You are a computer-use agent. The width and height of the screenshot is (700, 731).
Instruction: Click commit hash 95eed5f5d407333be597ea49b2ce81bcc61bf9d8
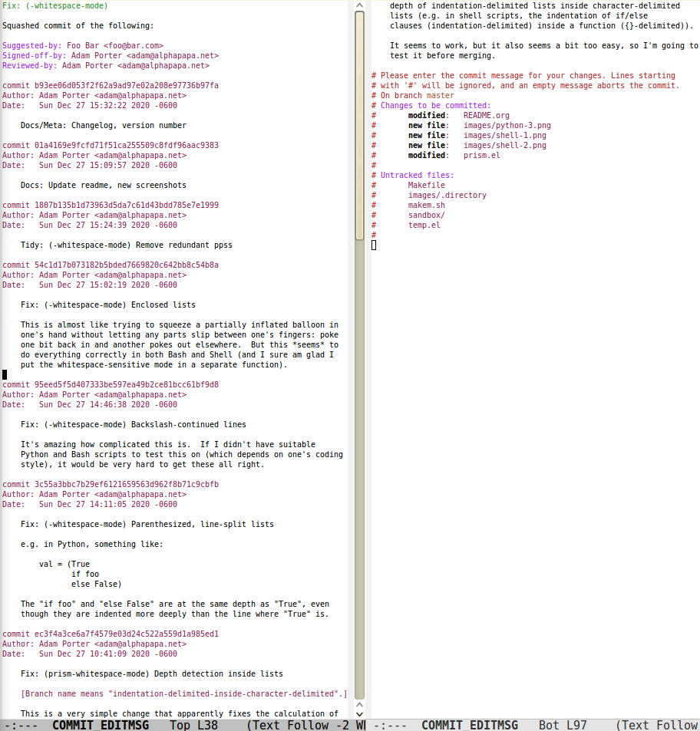(x=127, y=384)
